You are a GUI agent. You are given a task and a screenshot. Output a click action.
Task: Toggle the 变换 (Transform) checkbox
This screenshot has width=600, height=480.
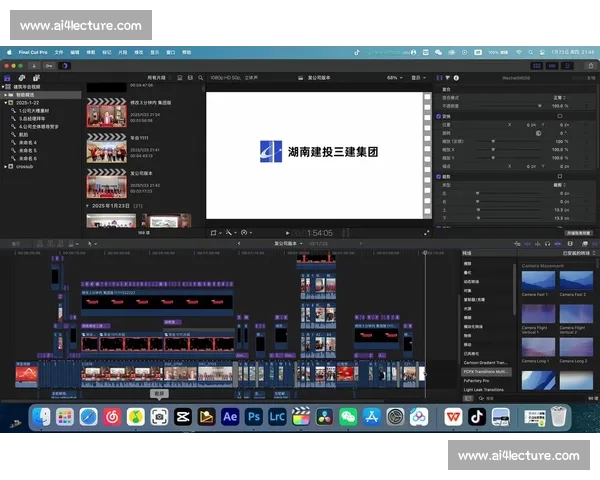coord(439,115)
